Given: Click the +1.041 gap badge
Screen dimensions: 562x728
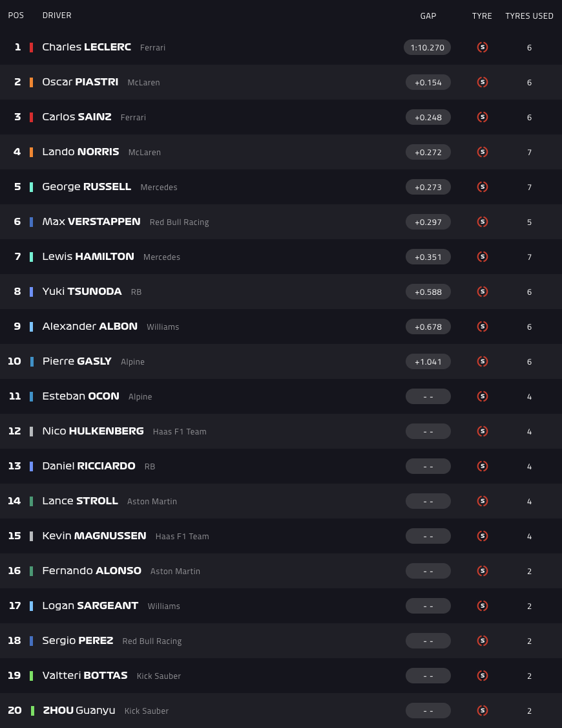Looking at the screenshot, I should pyautogui.click(x=428, y=361).
